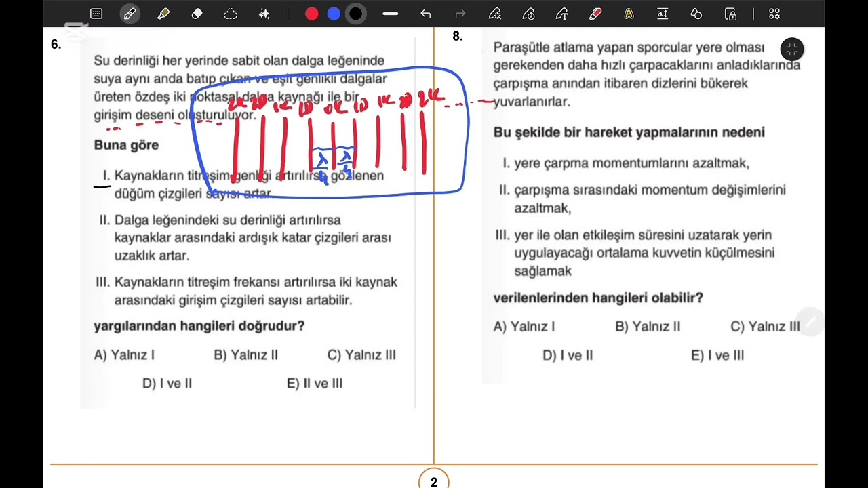
Task: Select answer E) I ve III
Action: coord(717,355)
